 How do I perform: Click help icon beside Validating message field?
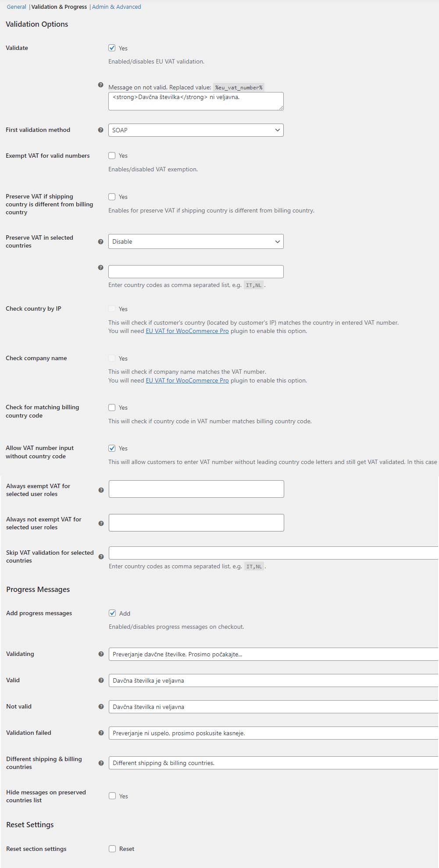point(101,654)
